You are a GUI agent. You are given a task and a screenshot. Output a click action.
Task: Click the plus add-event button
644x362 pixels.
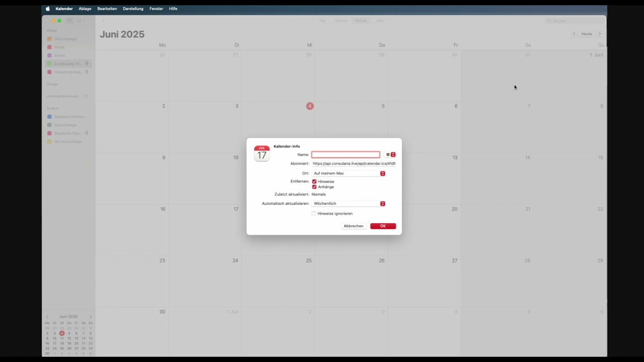(x=103, y=21)
